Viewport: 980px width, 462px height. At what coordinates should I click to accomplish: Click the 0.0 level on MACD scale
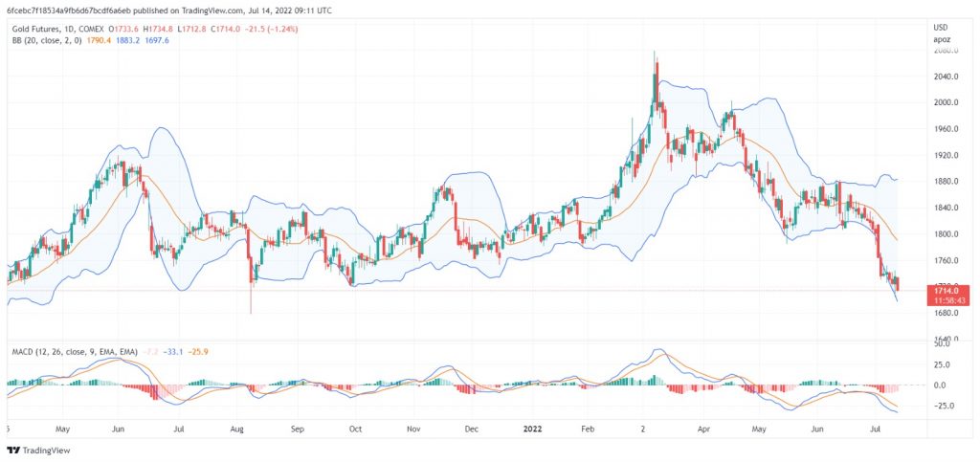(943, 385)
